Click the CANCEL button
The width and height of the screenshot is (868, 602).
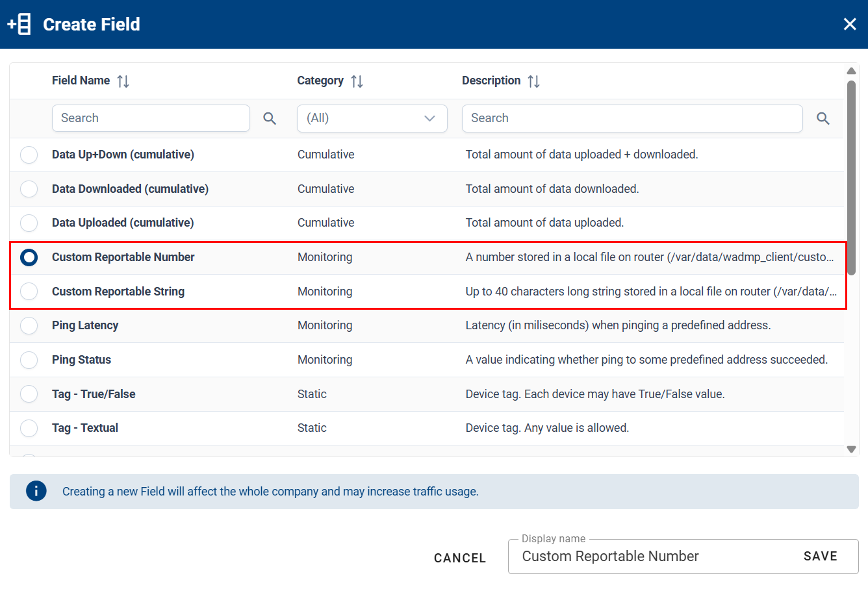(460, 557)
